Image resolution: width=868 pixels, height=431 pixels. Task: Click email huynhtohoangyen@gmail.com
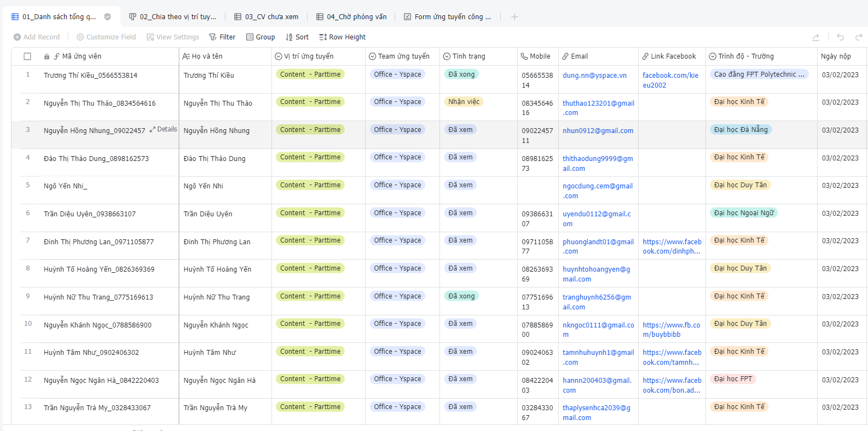[597, 274]
